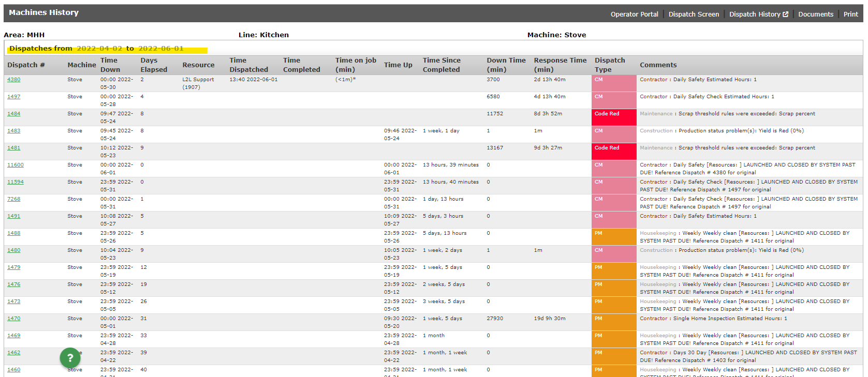
Task: Open dispatch number 1483
Action: tap(14, 131)
